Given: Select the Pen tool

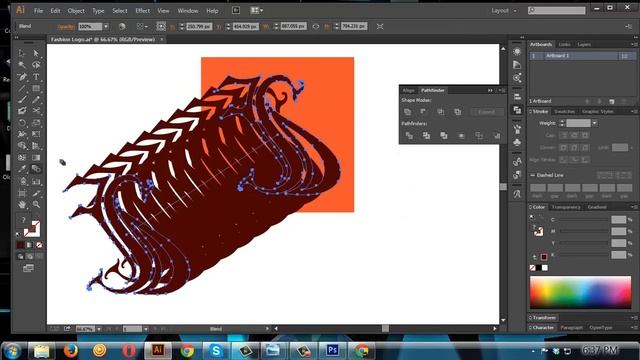Looking at the screenshot, I should 22,77.
